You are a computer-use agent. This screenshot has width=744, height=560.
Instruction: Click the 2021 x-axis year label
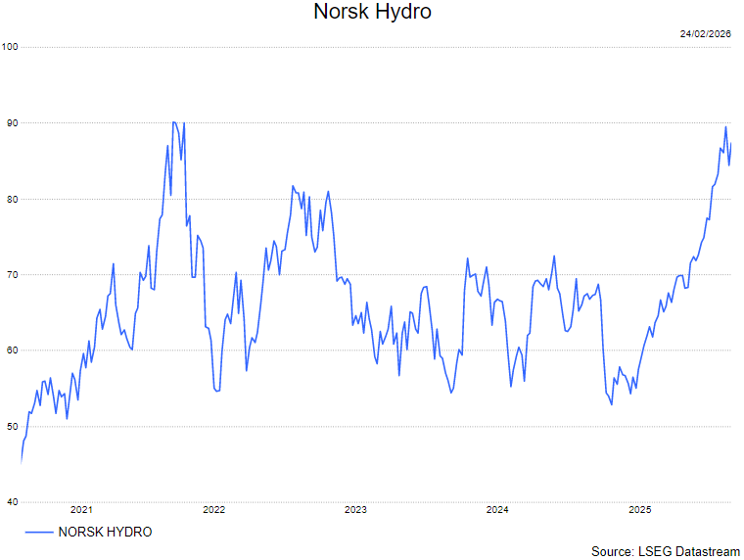[x=82, y=510]
